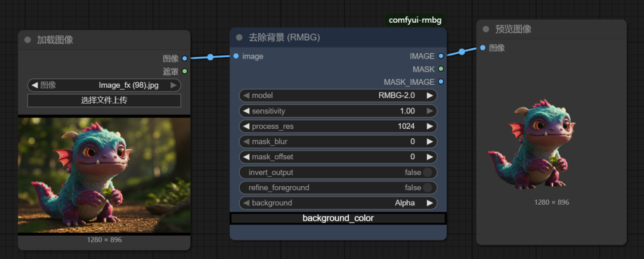Image resolution: width=644 pixels, height=259 pixels.
Task: Decrease mask_offset with left arrow
Action: pos(246,156)
